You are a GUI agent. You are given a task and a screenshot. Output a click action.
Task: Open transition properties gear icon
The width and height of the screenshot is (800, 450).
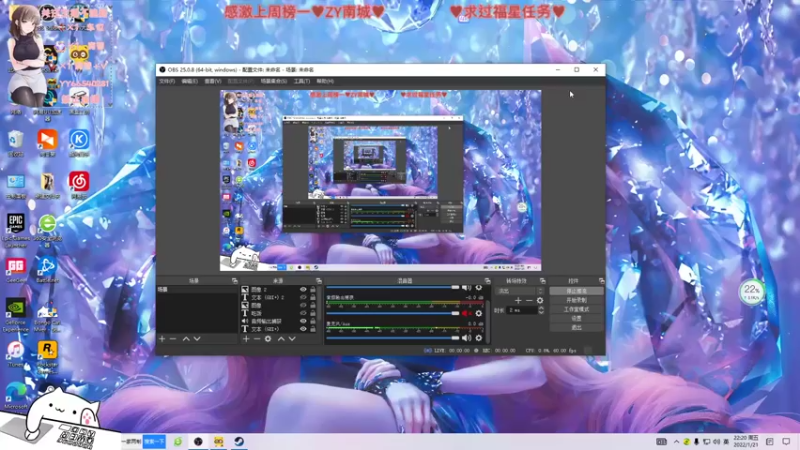click(x=540, y=301)
